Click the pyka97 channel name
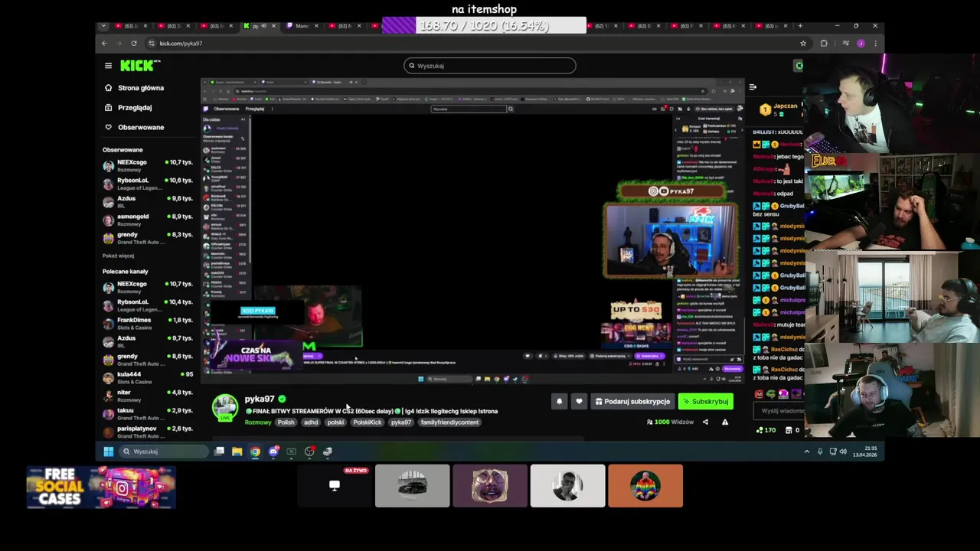 tap(260, 399)
